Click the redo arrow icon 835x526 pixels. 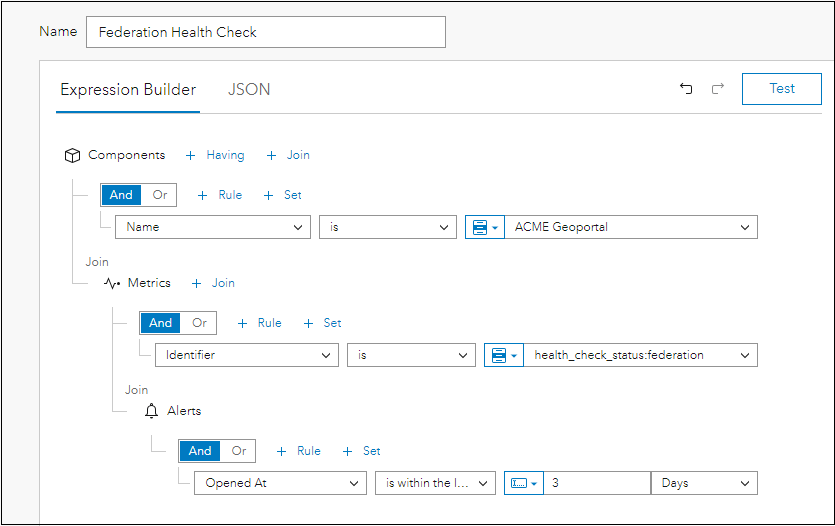[717, 89]
